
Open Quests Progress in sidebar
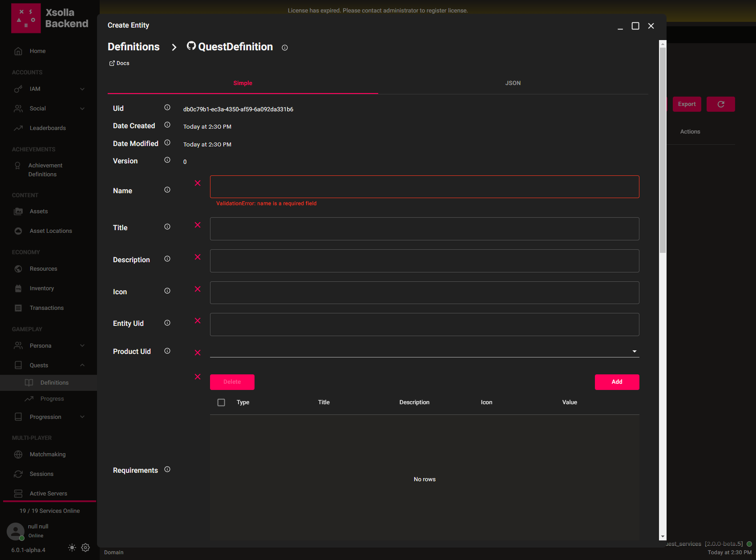49,399
